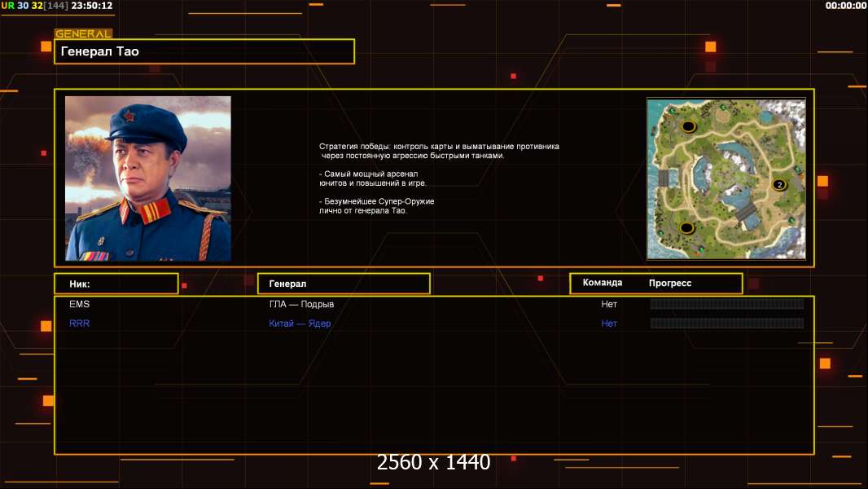Click EMS loading progress bar
The image size is (868, 489).
[x=727, y=303]
